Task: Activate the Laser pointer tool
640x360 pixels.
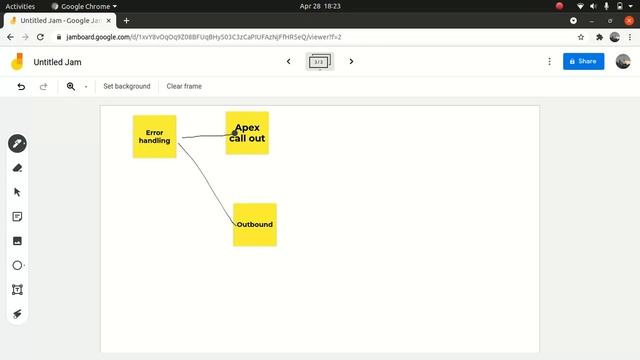Action: pyautogui.click(x=17, y=313)
